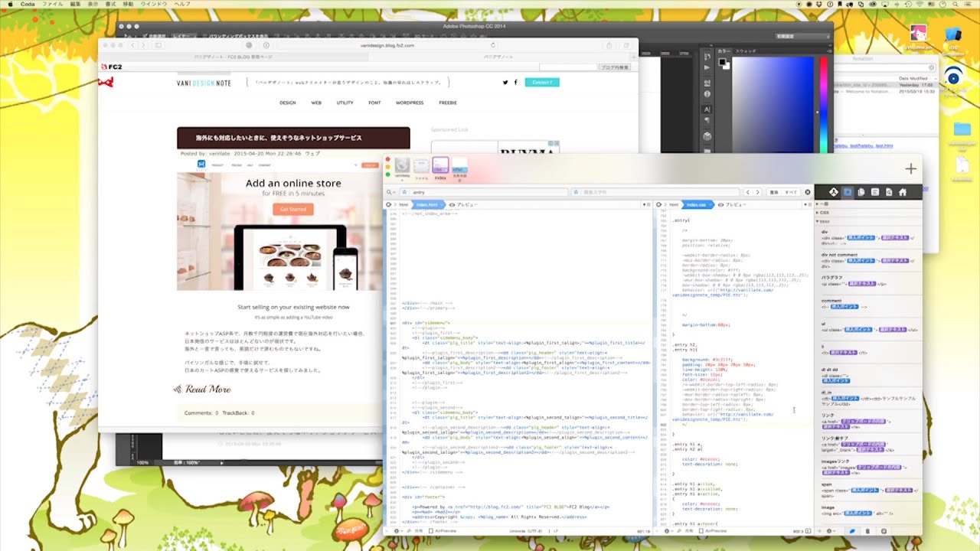Open the Coda menu in menu bar
980x551 pixels.
28,4
